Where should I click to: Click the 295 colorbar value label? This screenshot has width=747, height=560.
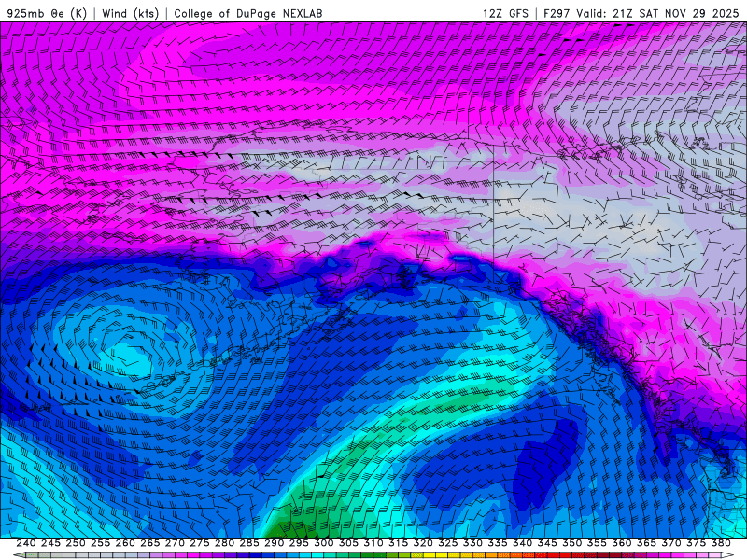[x=299, y=543]
